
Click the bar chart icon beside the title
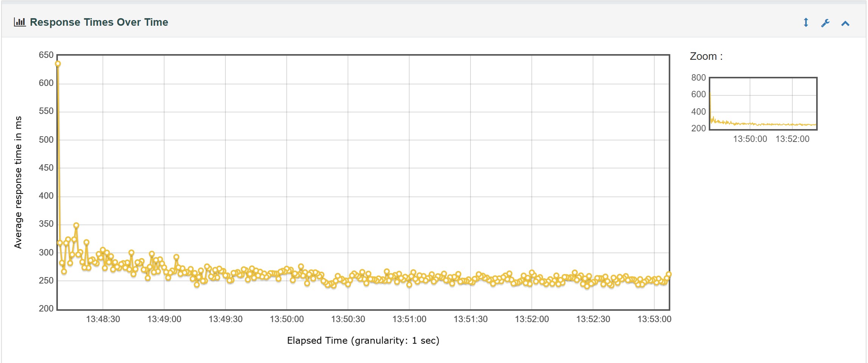tap(20, 22)
